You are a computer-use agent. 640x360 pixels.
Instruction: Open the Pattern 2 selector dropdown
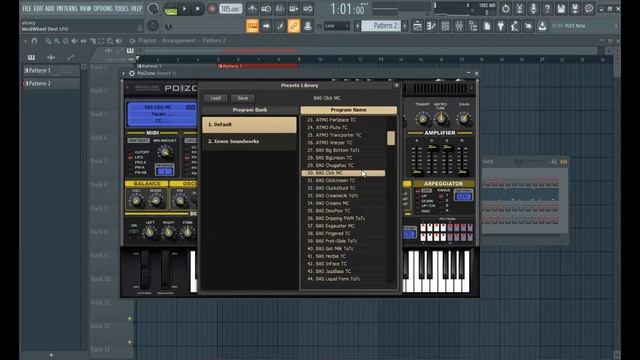(x=381, y=26)
